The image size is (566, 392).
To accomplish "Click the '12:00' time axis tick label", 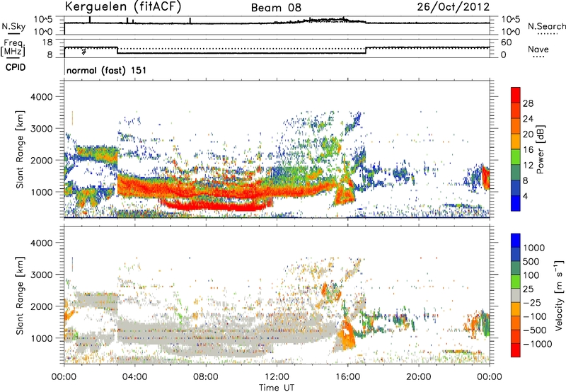I will coord(277,377).
